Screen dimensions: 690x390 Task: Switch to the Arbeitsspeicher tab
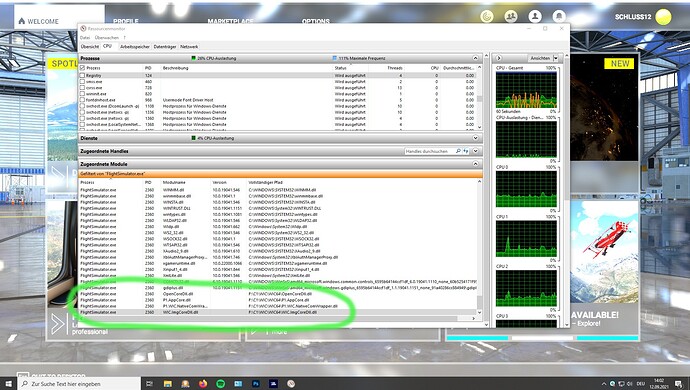(x=135, y=47)
